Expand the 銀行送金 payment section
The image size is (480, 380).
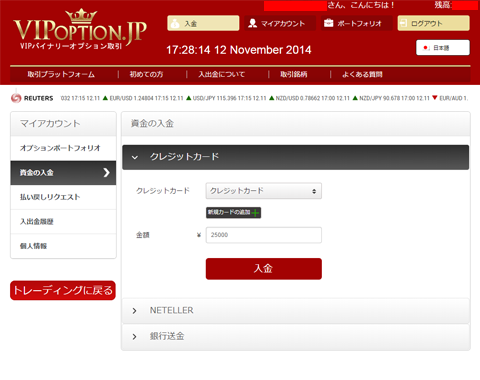pyautogui.click(x=296, y=336)
